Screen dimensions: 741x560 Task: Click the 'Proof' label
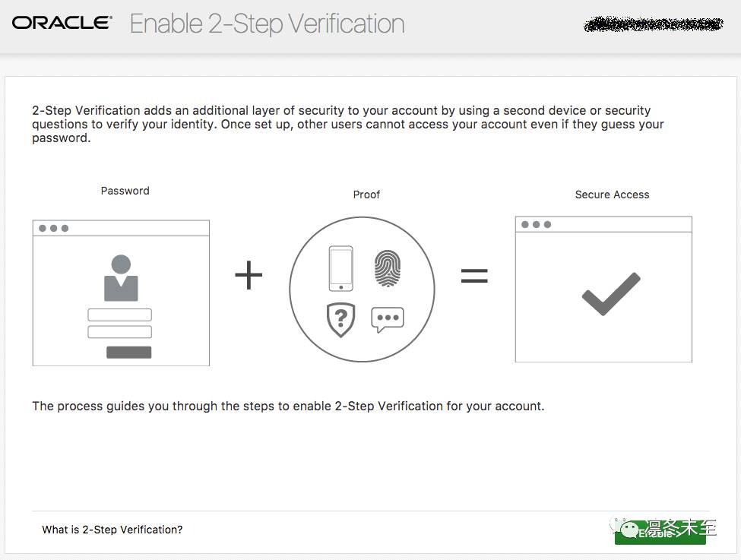366,195
